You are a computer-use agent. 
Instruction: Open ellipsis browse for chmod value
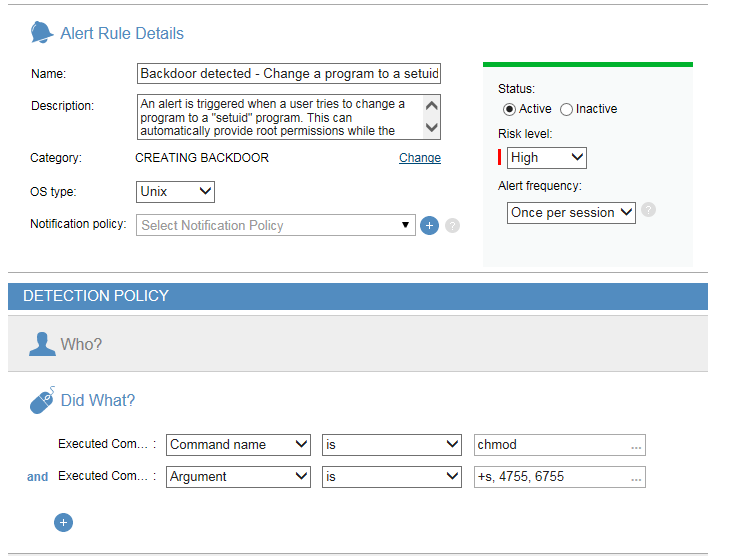pyautogui.click(x=636, y=445)
